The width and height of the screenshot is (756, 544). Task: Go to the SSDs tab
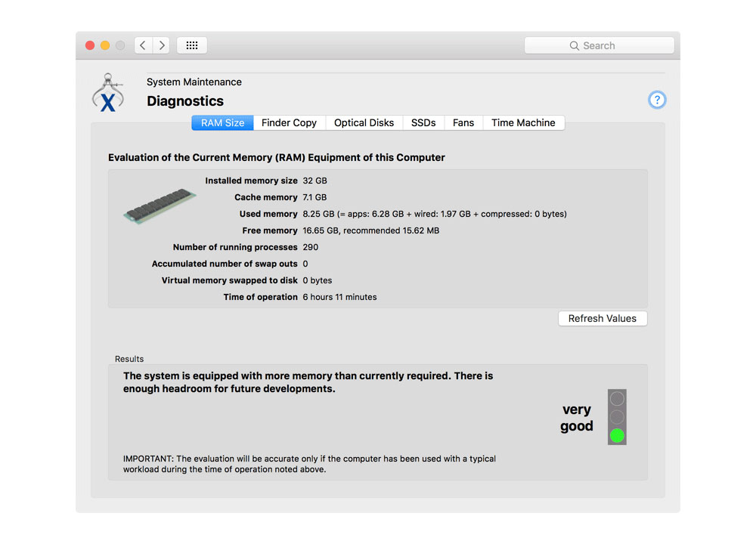pos(423,122)
